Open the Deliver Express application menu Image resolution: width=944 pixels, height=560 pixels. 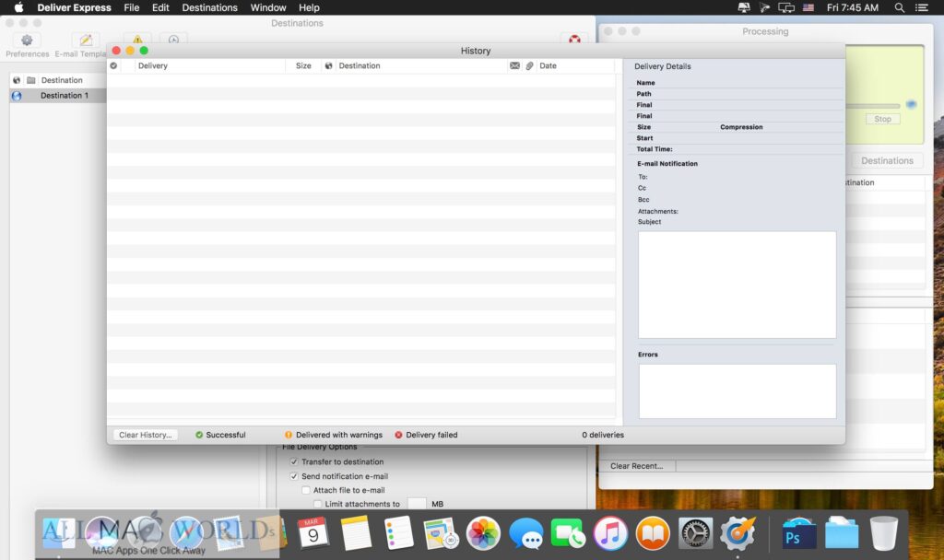[x=74, y=7]
